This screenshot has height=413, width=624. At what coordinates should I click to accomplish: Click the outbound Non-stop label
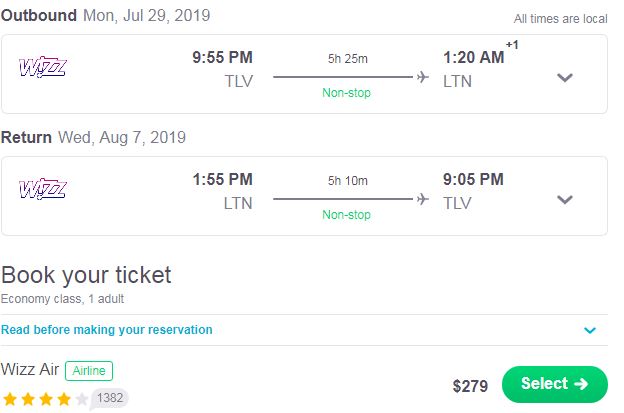click(347, 93)
